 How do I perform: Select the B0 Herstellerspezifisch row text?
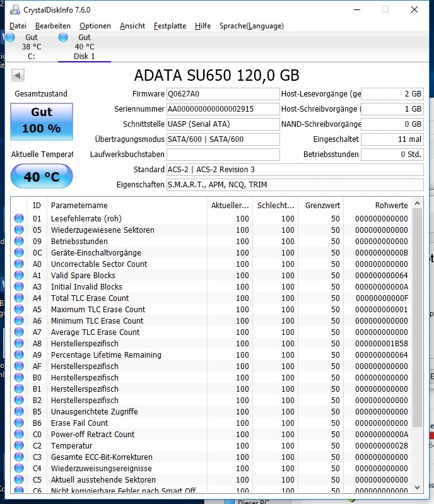point(85,377)
